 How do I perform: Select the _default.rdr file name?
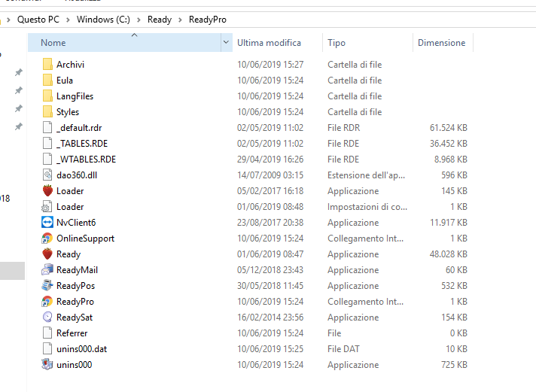coord(79,128)
